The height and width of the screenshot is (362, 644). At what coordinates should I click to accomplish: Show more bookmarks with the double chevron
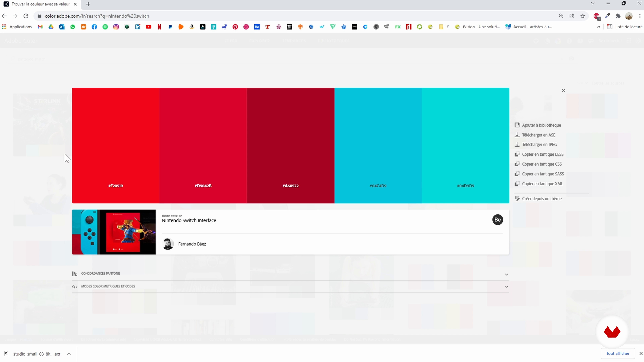pyautogui.click(x=599, y=27)
